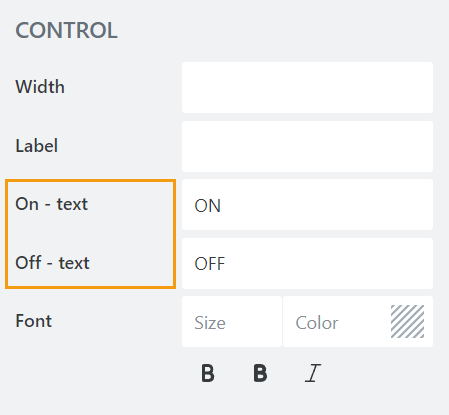Screen dimensions: 449x415
Task: Focus the Off - text field containing OFF
Action: 307,263
